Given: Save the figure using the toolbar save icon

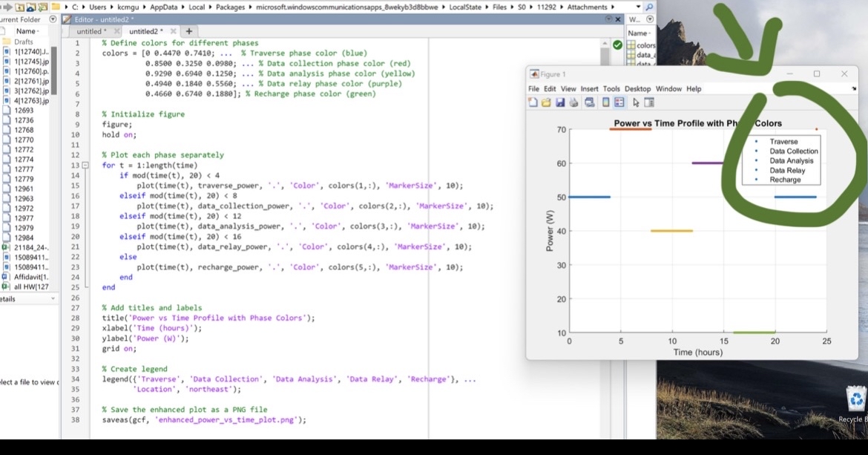Looking at the screenshot, I should pyautogui.click(x=559, y=103).
